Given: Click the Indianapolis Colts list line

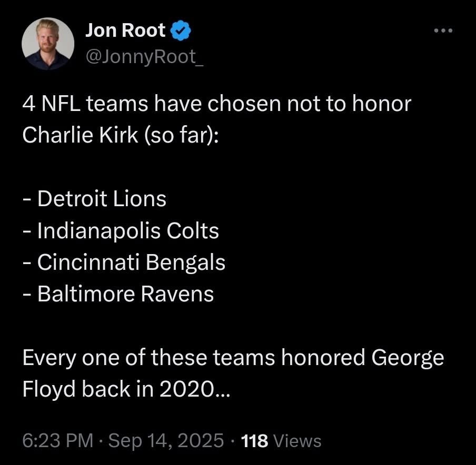Looking at the screenshot, I should (x=121, y=230).
